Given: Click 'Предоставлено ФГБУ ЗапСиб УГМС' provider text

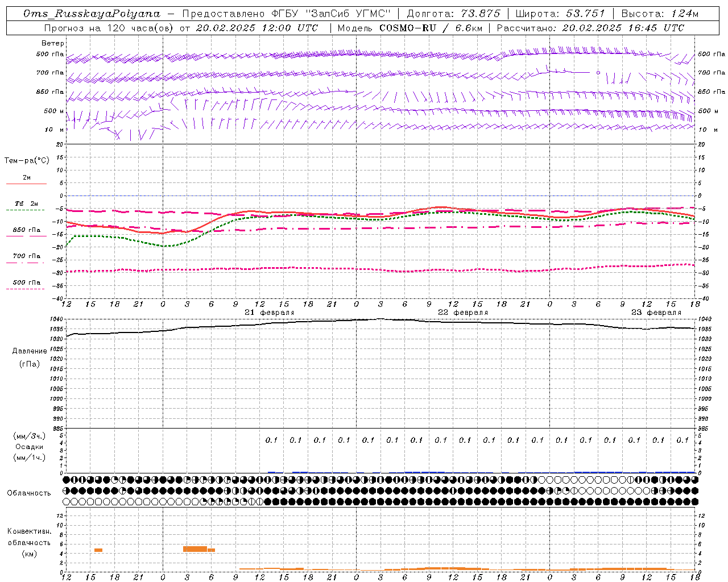Looking at the screenshot, I should pyautogui.click(x=286, y=14).
